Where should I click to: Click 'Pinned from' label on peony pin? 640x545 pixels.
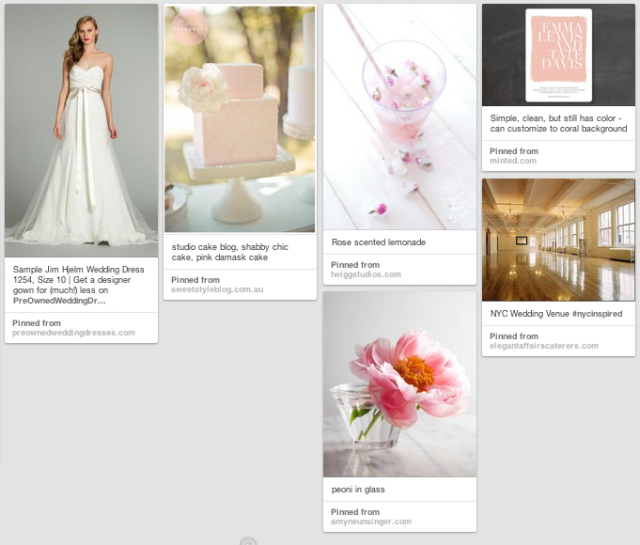[x=355, y=512]
